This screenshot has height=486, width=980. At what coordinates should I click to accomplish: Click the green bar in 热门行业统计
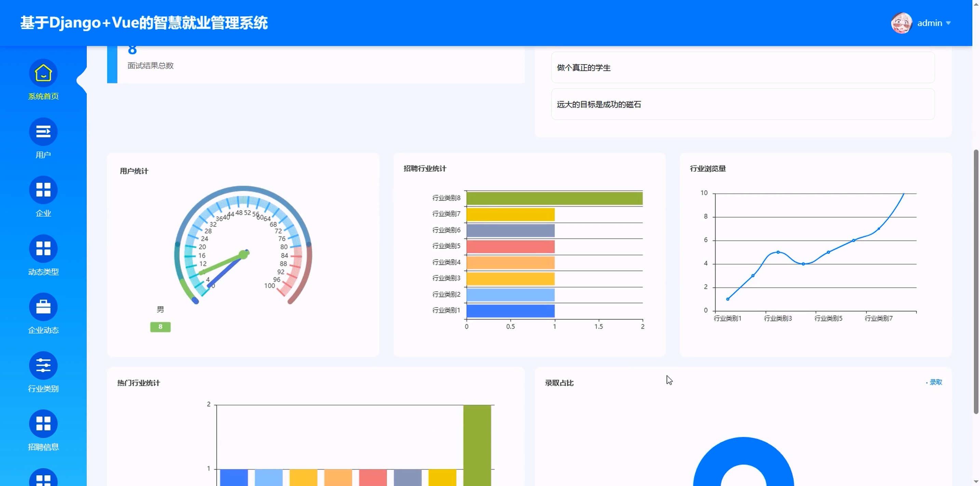pyautogui.click(x=477, y=445)
